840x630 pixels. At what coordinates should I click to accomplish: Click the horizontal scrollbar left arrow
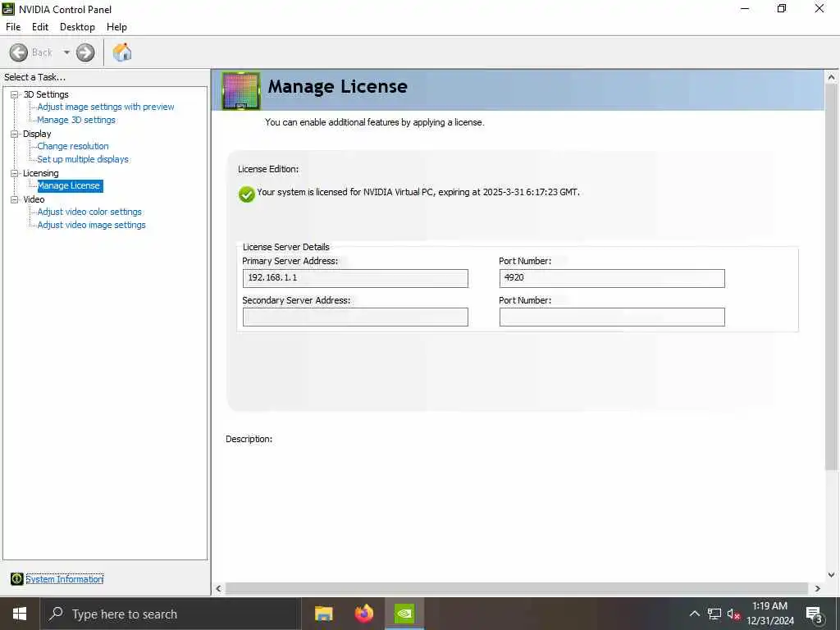click(218, 588)
